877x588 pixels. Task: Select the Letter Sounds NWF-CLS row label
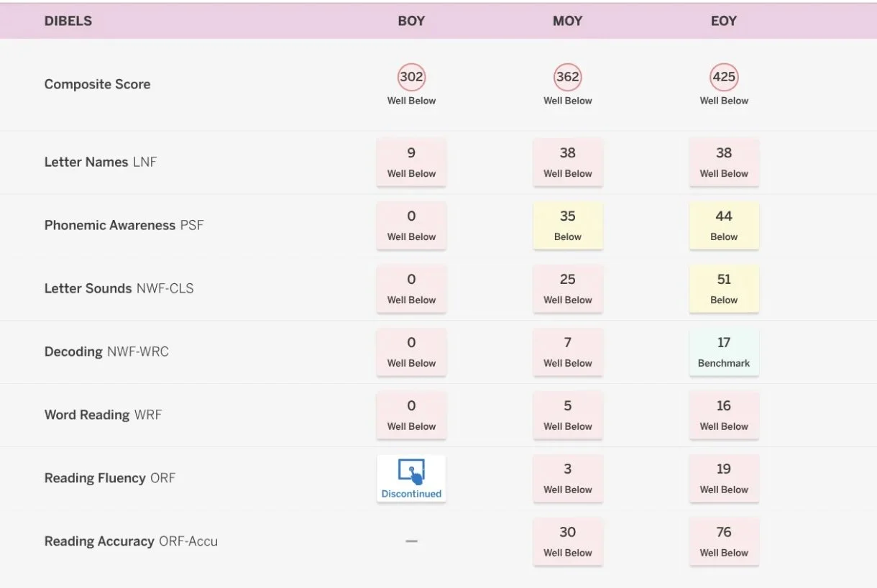(x=119, y=288)
